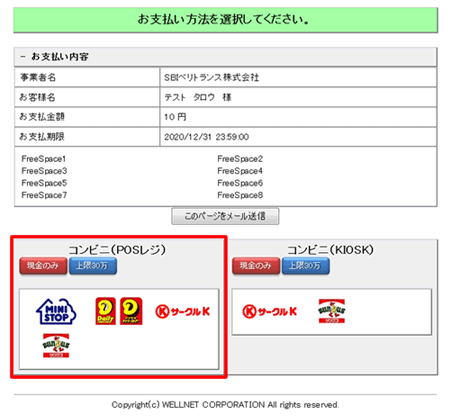Click 現金のみ badge under コンビニ(KIOSK)
The image size is (450, 416).
[x=256, y=266]
